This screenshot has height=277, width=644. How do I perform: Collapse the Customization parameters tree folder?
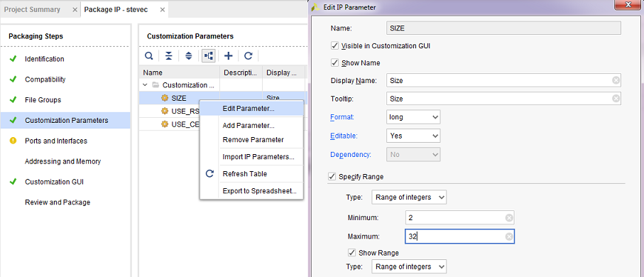pyautogui.click(x=145, y=85)
